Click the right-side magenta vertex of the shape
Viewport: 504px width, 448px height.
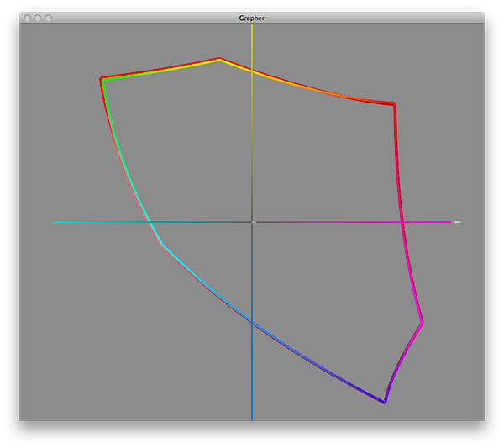pyautogui.click(x=423, y=323)
